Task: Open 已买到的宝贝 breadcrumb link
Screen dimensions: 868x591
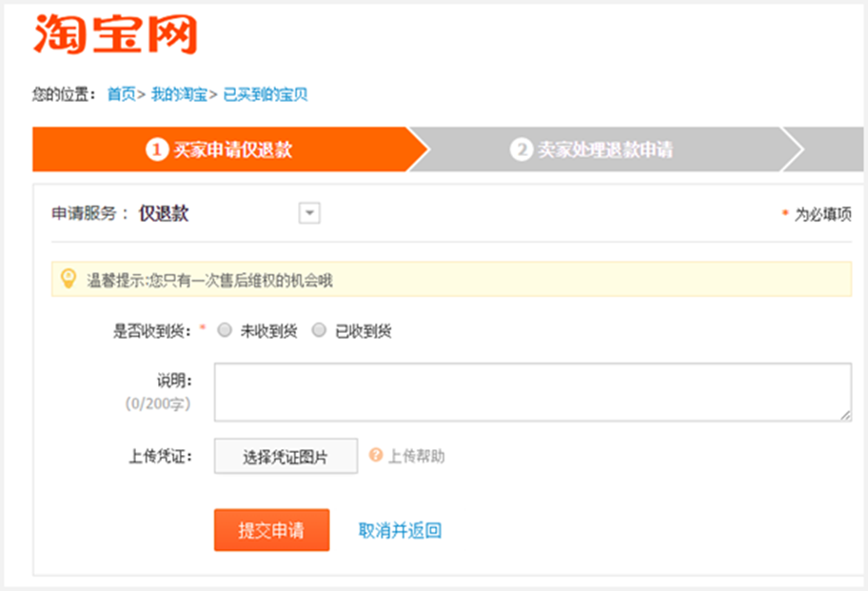Action: (x=266, y=94)
